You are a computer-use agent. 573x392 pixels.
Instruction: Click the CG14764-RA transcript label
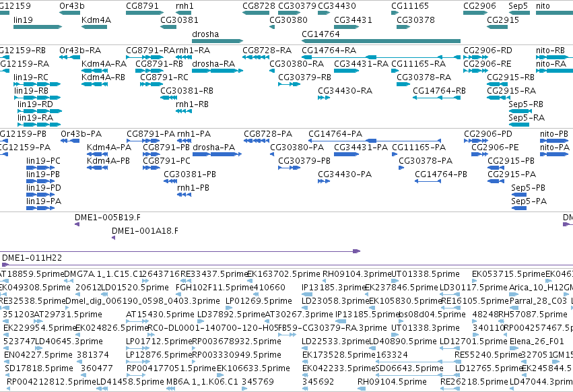click(329, 50)
